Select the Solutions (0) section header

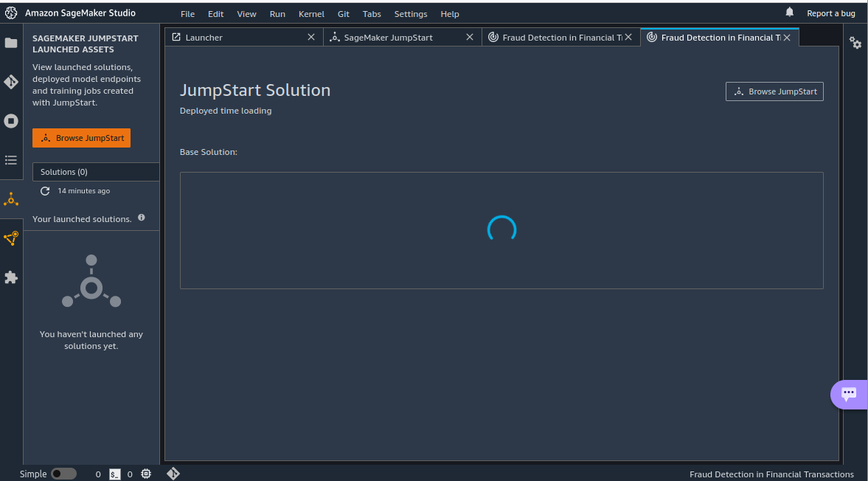coord(96,172)
